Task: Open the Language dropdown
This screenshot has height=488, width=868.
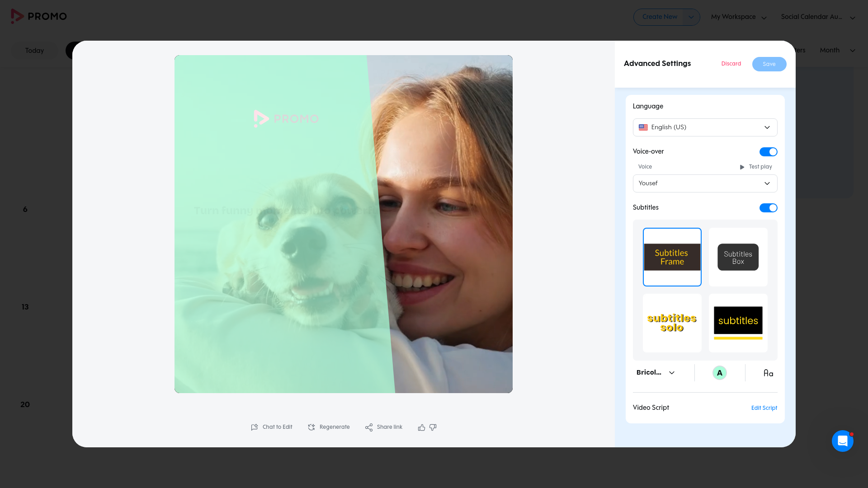Action: point(705,127)
